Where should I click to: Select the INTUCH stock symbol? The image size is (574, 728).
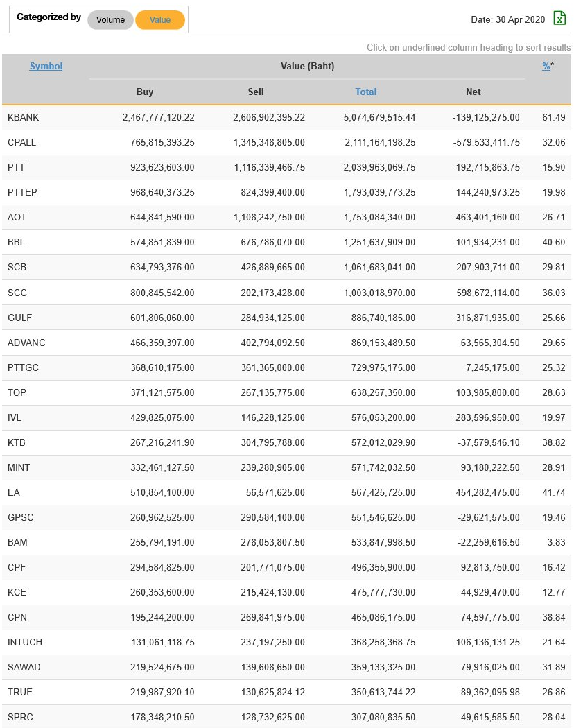tap(25, 643)
